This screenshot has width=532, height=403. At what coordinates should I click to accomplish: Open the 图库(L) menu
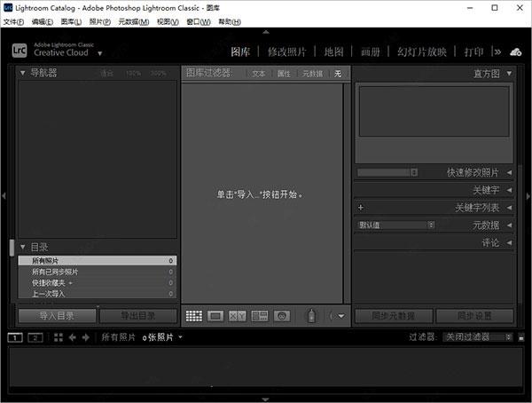point(71,22)
